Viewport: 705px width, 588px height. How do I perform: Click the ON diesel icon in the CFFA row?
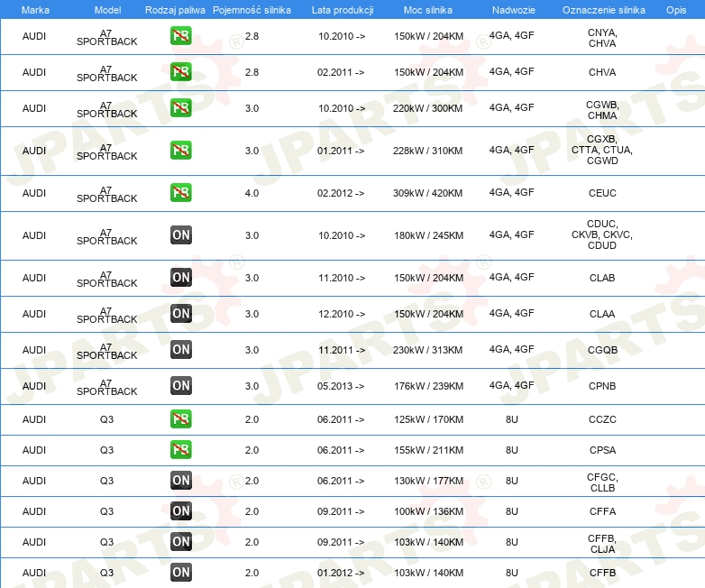pos(180,511)
